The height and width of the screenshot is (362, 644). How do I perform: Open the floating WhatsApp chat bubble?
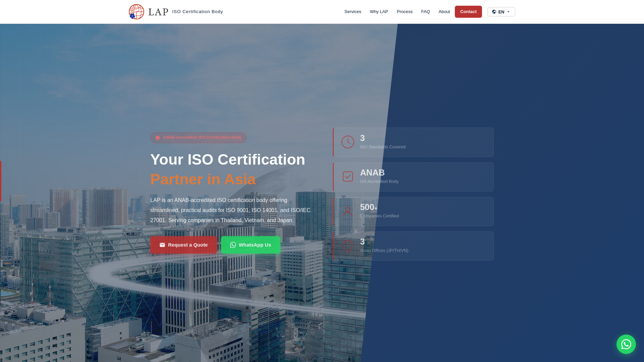626,344
